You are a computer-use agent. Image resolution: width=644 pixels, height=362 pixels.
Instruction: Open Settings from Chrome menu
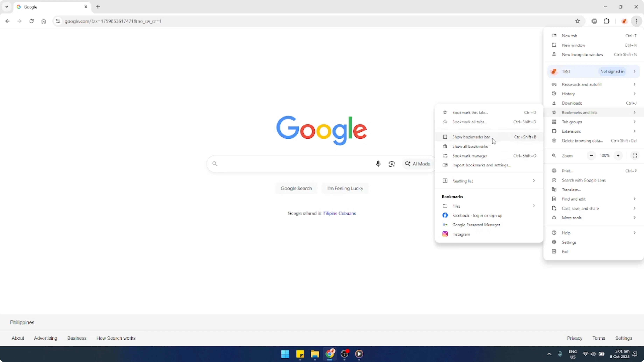[x=594, y=242]
